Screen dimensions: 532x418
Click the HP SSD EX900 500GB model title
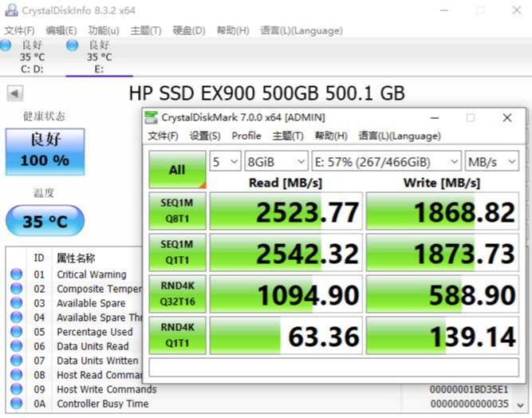click(267, 93)
